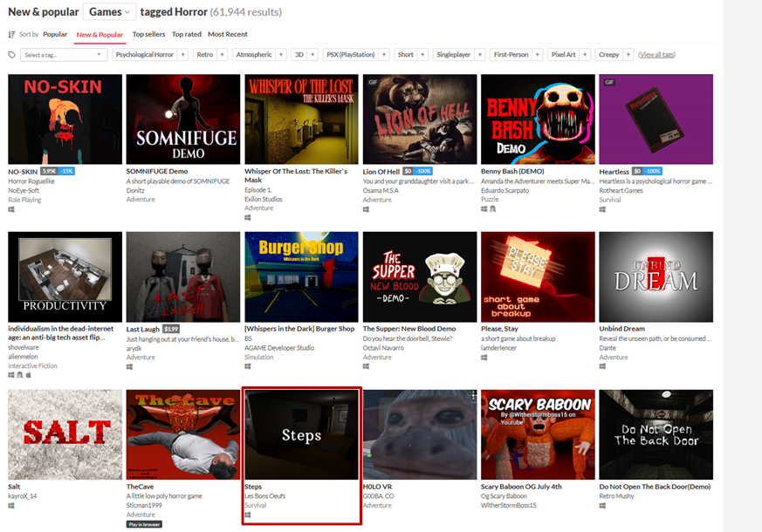Click the Lion Of Hell title link
The width and height of the screenshot is (762, 532).
tap(381, 171)
